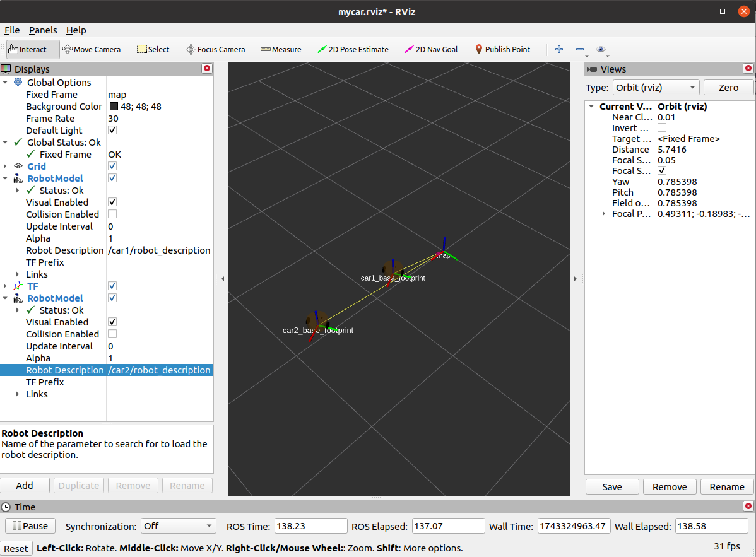The width and height of the screenshot is (756, 557).
Task: Open the view Type dropdown
Action: (656, 88)
